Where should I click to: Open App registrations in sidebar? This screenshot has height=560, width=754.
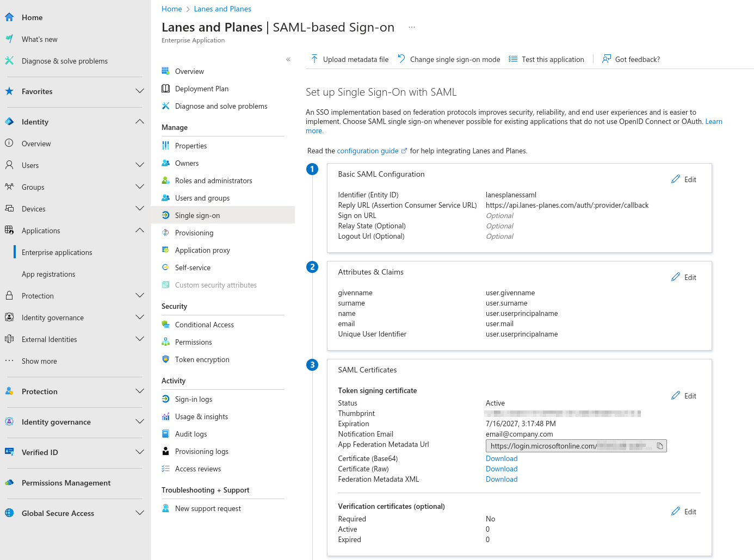click(x=48, y=274)
